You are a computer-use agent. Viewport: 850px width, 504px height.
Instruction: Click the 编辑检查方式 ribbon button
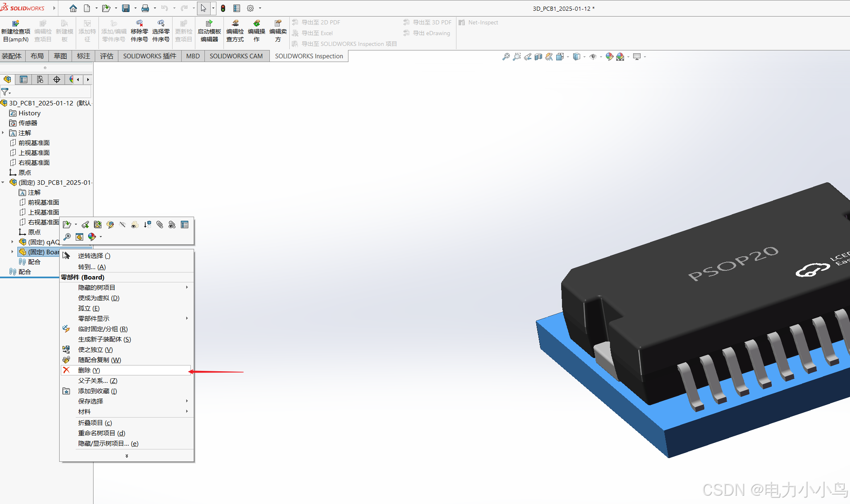point(235,31)
